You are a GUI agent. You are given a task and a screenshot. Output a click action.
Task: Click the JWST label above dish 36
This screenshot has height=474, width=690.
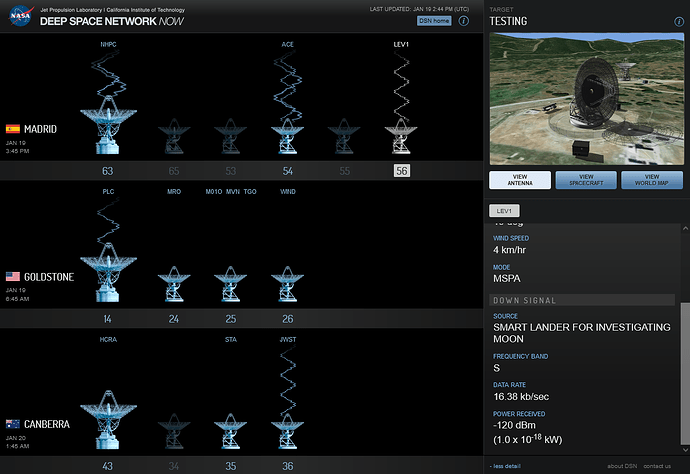[288, 340]
